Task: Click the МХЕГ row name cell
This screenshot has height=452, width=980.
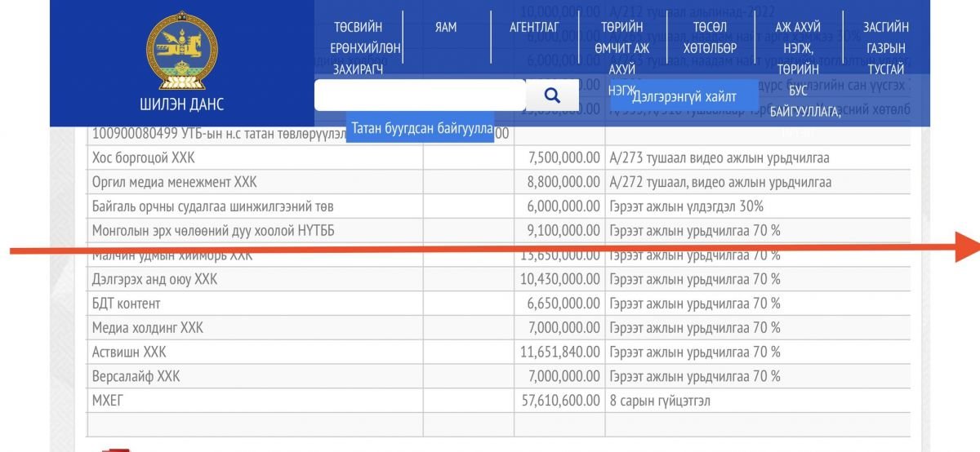Action: [x=108, y=401]
